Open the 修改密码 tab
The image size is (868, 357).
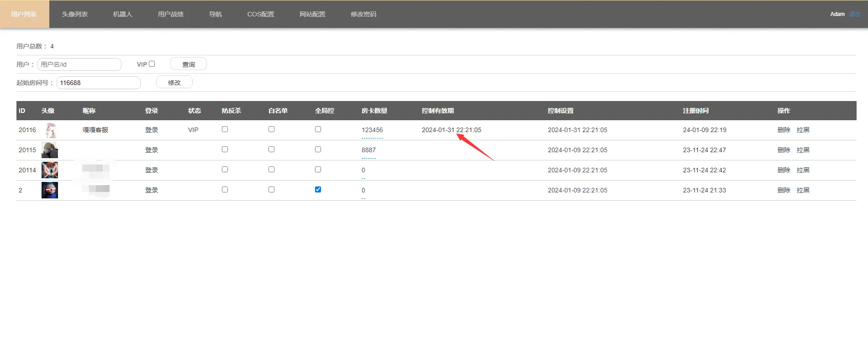363,14
